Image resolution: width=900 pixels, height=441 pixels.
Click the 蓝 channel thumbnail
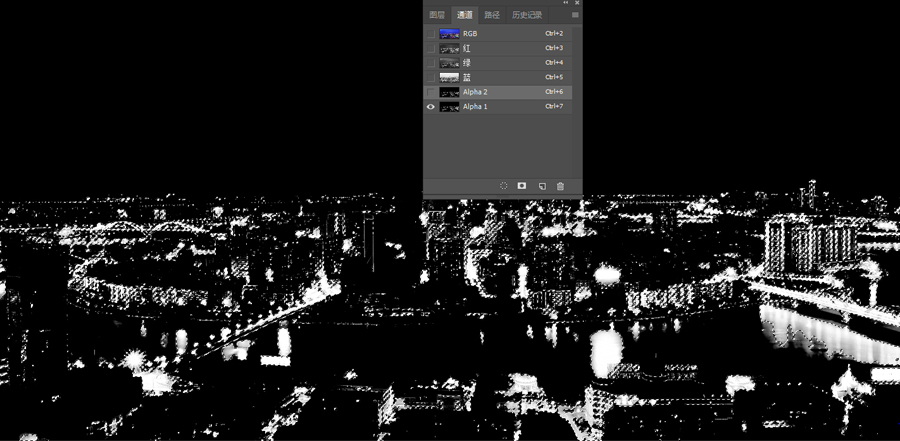pos(449,78)
